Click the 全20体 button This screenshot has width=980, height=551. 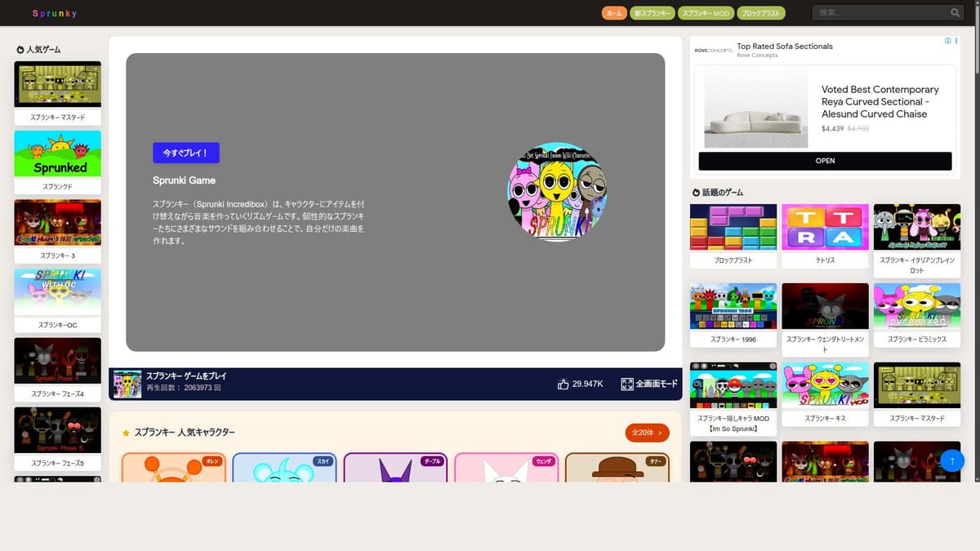[648, 433]
